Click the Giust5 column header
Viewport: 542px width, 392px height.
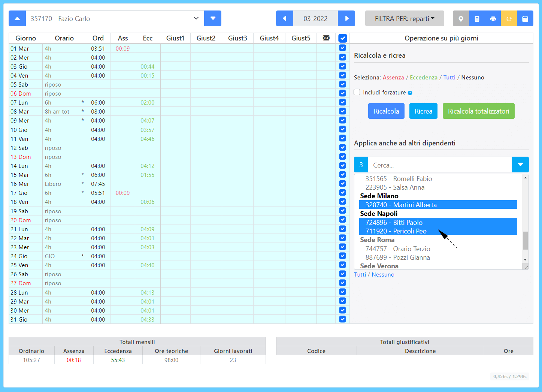pos(301,38)
